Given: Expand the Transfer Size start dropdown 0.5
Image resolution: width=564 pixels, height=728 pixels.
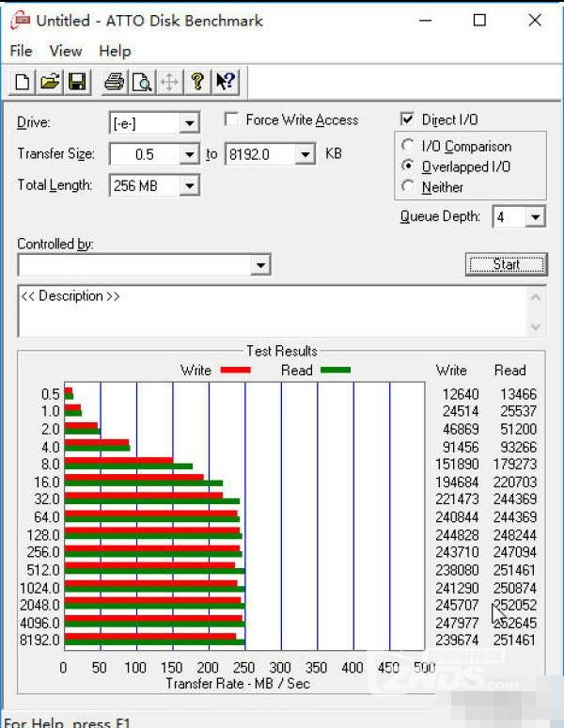Looking at the screenshot, I should pyautogui.click(x=189, y=153).
